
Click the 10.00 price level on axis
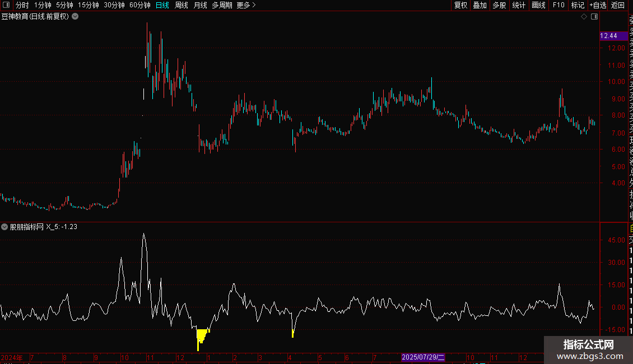click(616, 82)
